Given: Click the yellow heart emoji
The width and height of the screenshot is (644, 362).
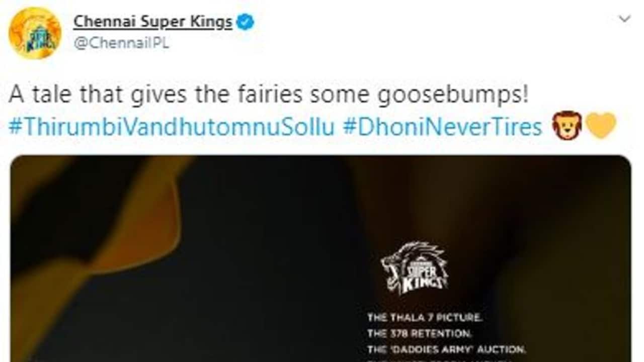Looking at the screenshot, I should (x=601, y=126).
